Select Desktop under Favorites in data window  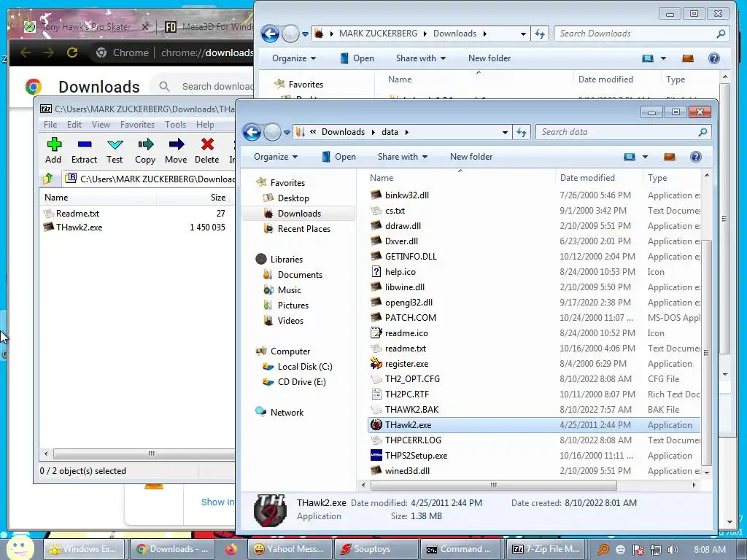coord(293,198)
